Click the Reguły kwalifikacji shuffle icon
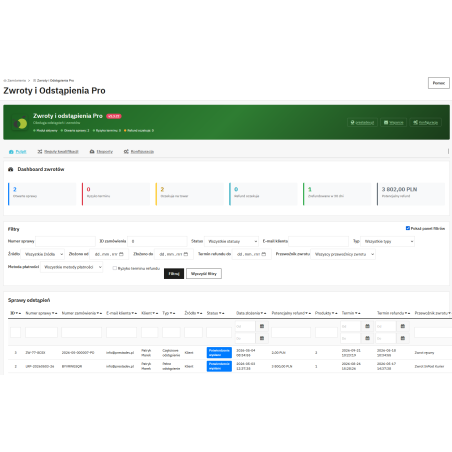This screenshot has height=452, width=452. tap(40, 152)
